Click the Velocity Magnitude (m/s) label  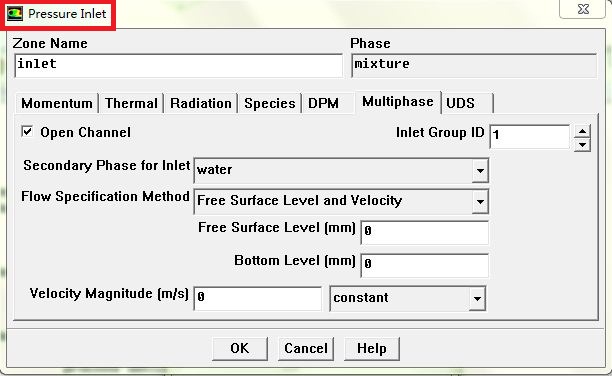click(x=109, y=294)
